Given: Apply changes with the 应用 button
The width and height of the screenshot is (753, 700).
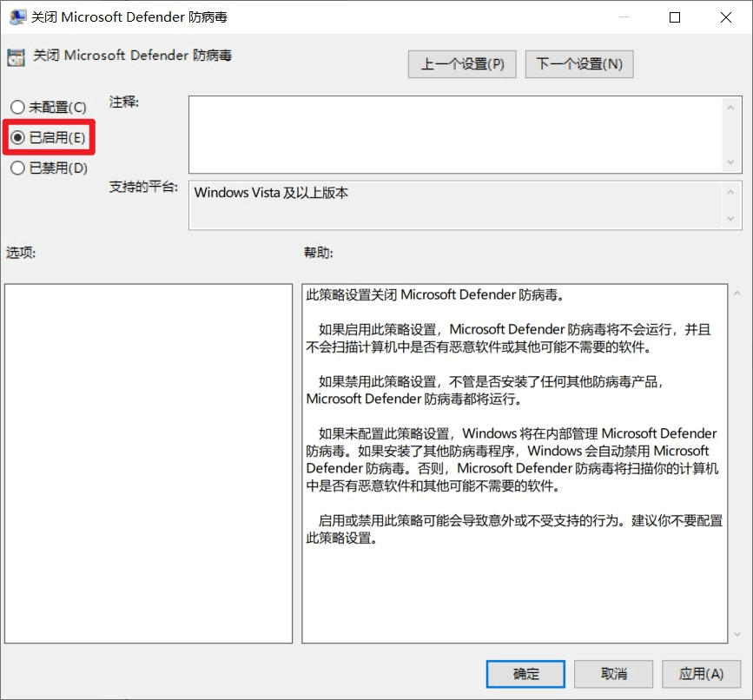Looking at the screenshot, I should pyautogui.click(x=702, y=674).
